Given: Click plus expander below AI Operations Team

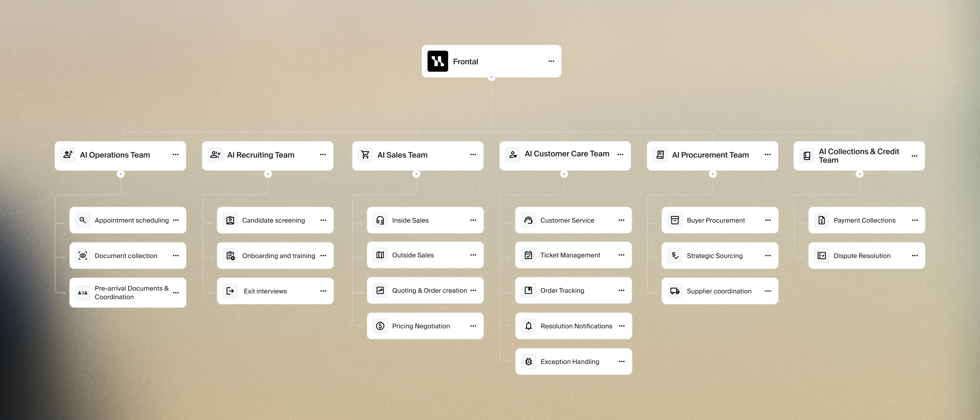Looking at the screenshot, I should tap(121, 174).
